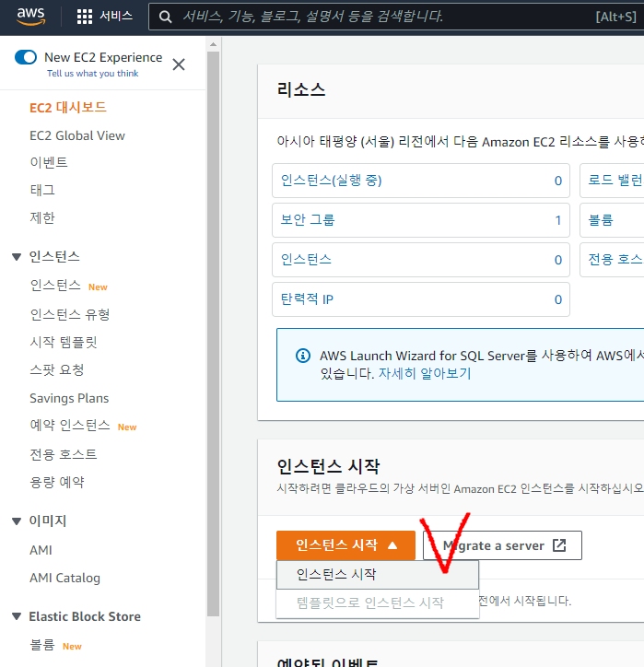Open AMI Catalog page

click(x=64, y=578)
